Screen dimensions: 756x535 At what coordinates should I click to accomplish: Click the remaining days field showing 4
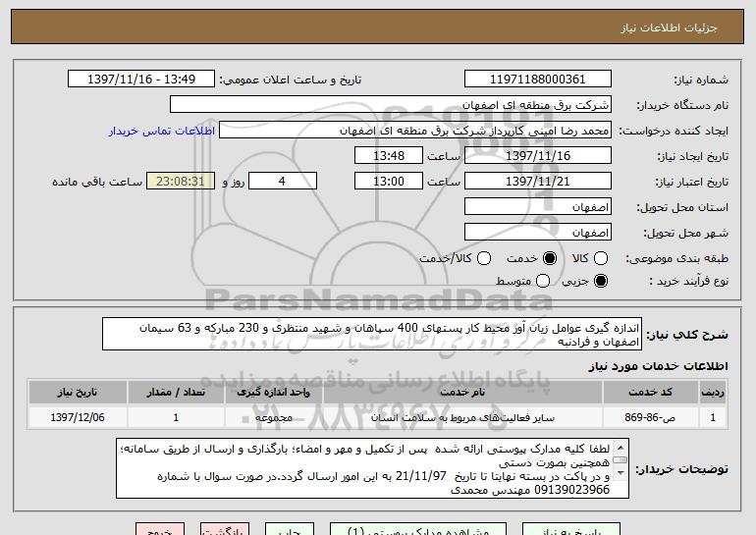[283, 182]
